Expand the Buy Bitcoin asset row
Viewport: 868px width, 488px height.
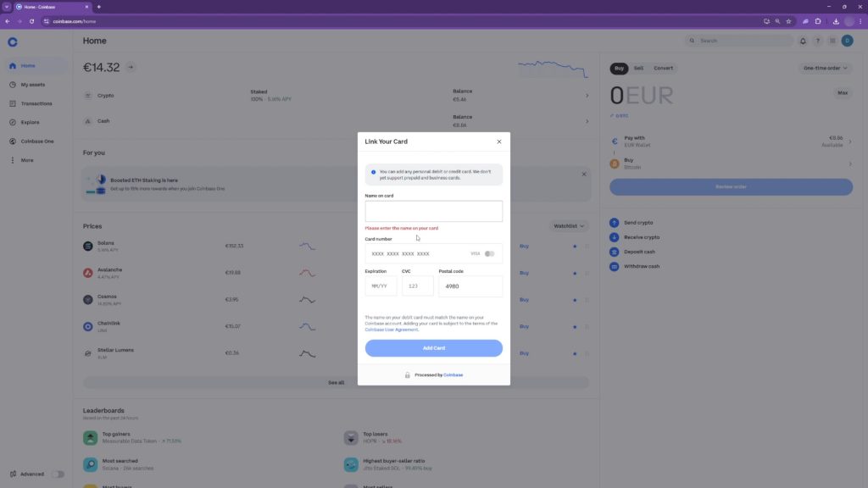(x=731, y=164)
